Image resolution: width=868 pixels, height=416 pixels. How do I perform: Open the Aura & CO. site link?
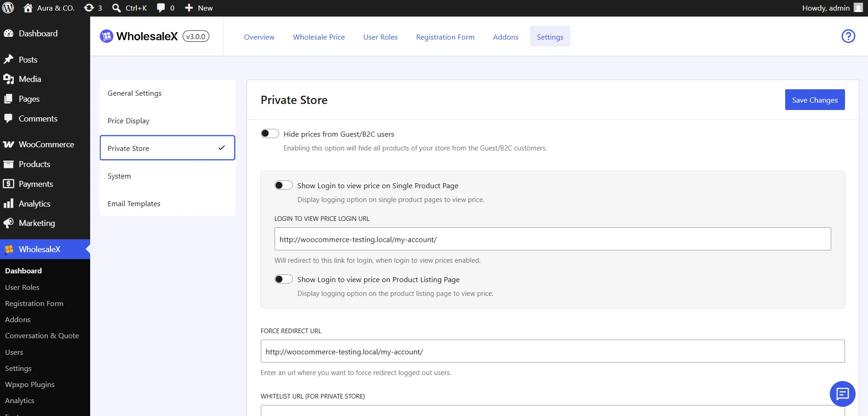coord(56,8)
